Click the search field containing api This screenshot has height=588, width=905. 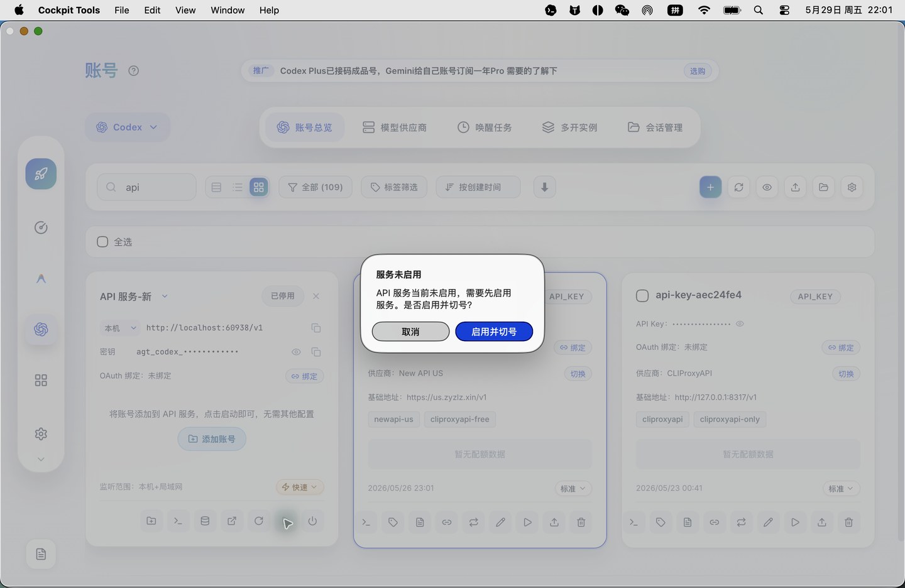146,187
